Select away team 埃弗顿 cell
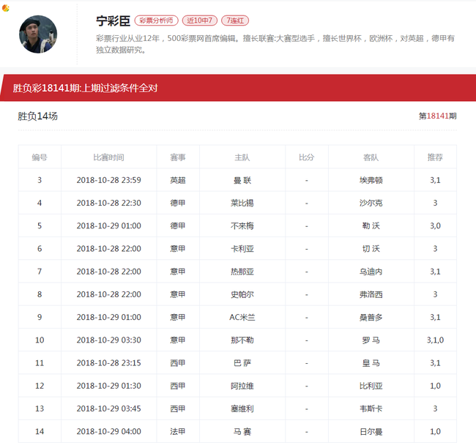The height and width of the screenshot is (448, 476). pyautogui.click(x=371, y=180)
